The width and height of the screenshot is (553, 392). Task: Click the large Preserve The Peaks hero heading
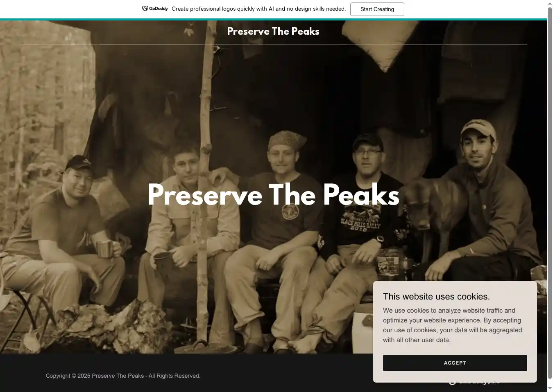pyautogui.click(x=273, y=195)
